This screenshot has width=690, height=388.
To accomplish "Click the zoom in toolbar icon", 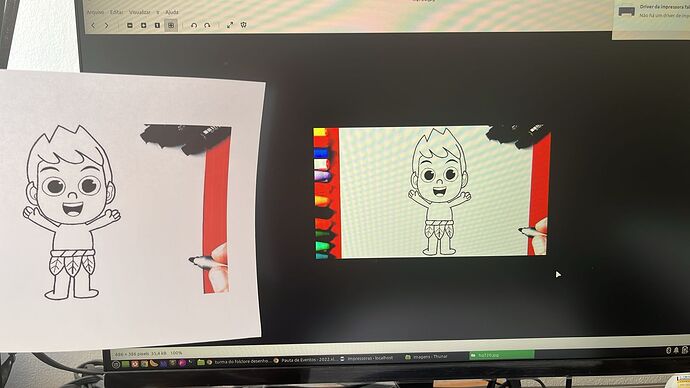I will [143, 26].
